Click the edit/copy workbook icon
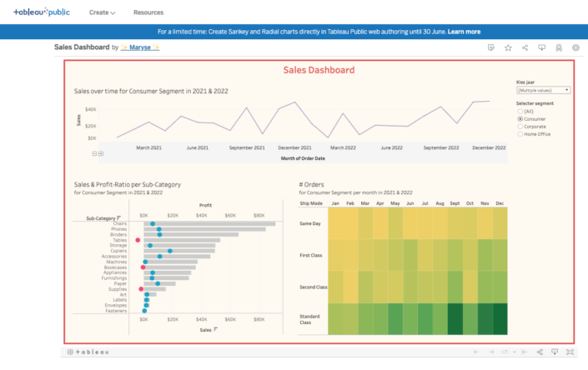Image resolution: width=588 pixels, height=370 pixels. [x=490, y=48]
